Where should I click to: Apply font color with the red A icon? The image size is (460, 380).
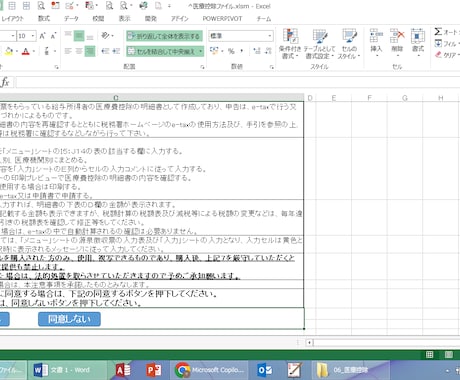coord(26,51)
